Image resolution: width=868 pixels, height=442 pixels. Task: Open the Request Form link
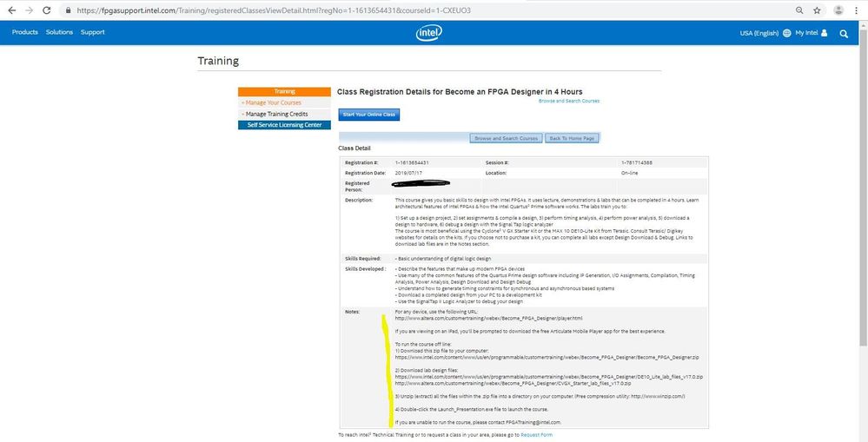pos(536,435)
